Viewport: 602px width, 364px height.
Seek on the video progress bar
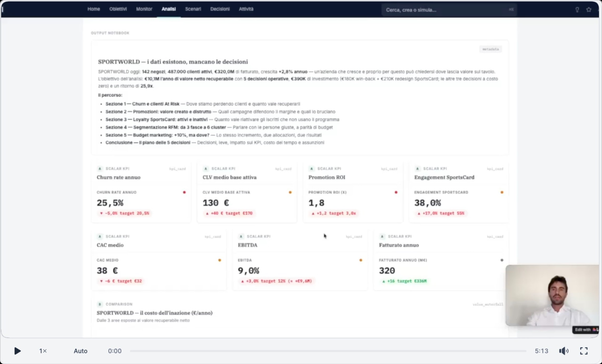tap(328, 351)
